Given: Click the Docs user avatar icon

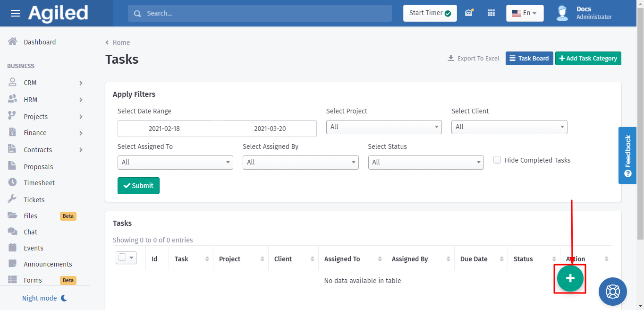Looking at the screenshot, I should [x=562, y=13].
